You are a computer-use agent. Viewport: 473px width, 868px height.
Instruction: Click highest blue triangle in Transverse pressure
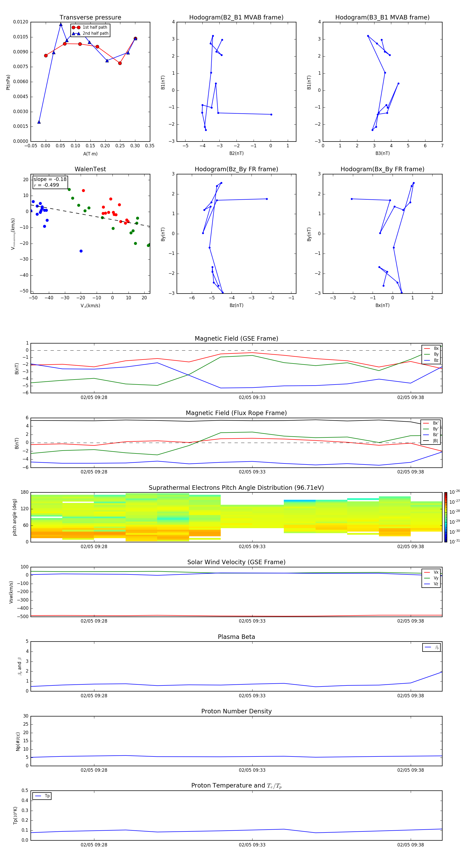pos(61,25)
